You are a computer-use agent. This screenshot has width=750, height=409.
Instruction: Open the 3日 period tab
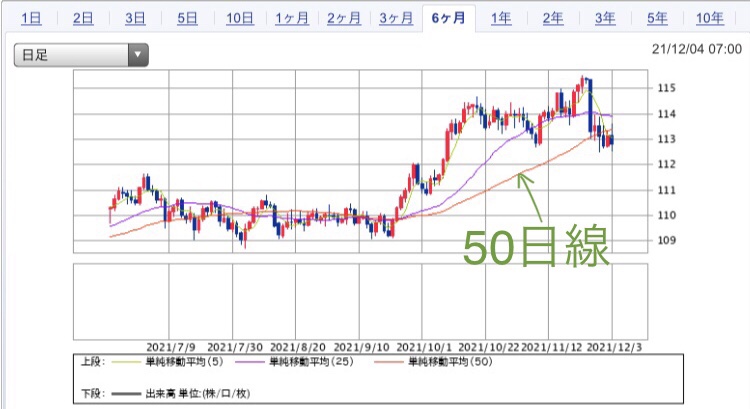tap(135, 19)
